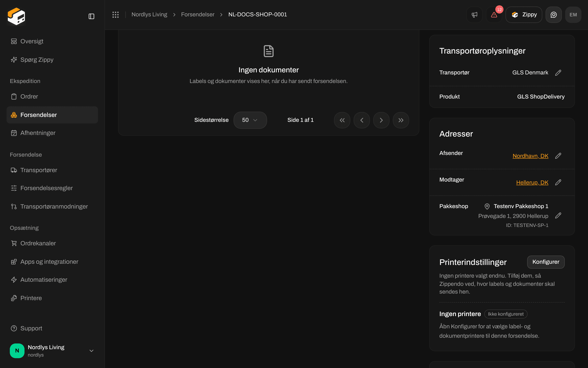The image size is (588, 368).
Task: Collapse the sidebar with the panel icon
Action: click(x=91, y=16)
